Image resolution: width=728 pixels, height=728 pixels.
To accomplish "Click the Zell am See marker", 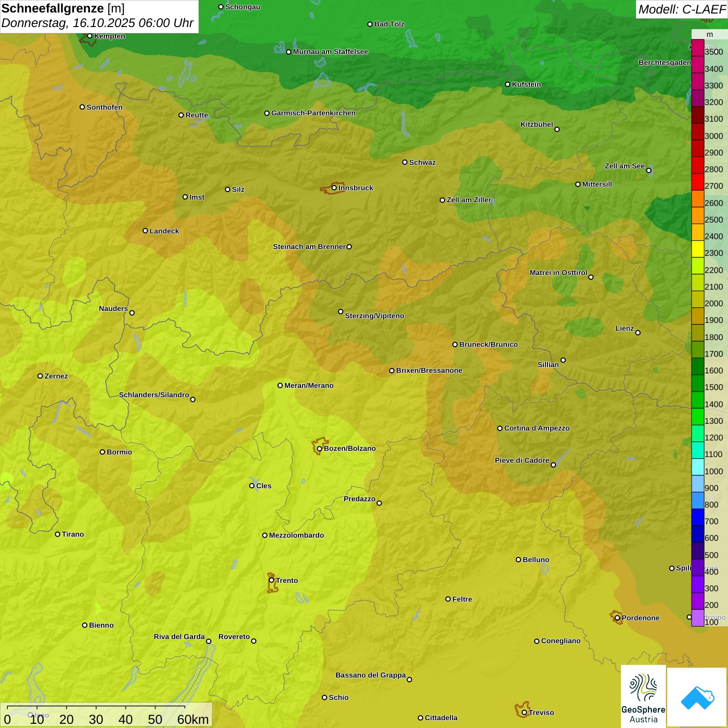I will tap(648, 170).
